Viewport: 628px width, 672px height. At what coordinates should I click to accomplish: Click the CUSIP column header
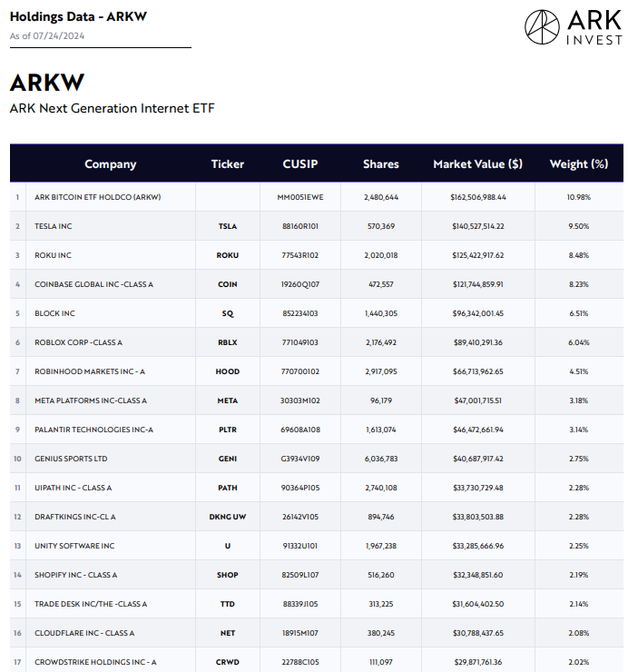click(x=300, y=164)
